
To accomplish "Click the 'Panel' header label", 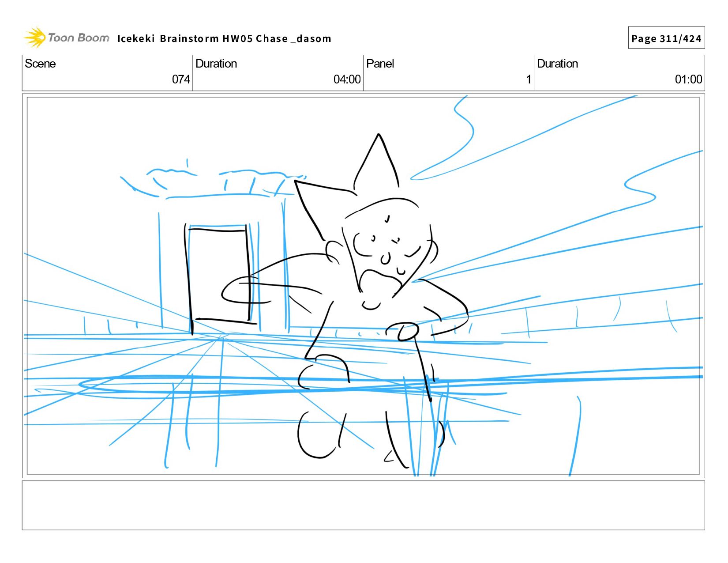I will [380, 64].
